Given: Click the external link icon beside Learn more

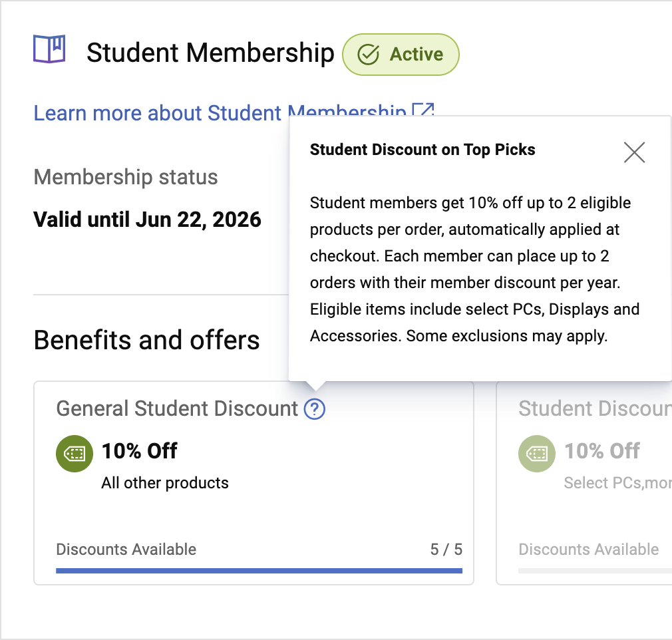Looking at the screenshot, I should click(x=423, y=110).
